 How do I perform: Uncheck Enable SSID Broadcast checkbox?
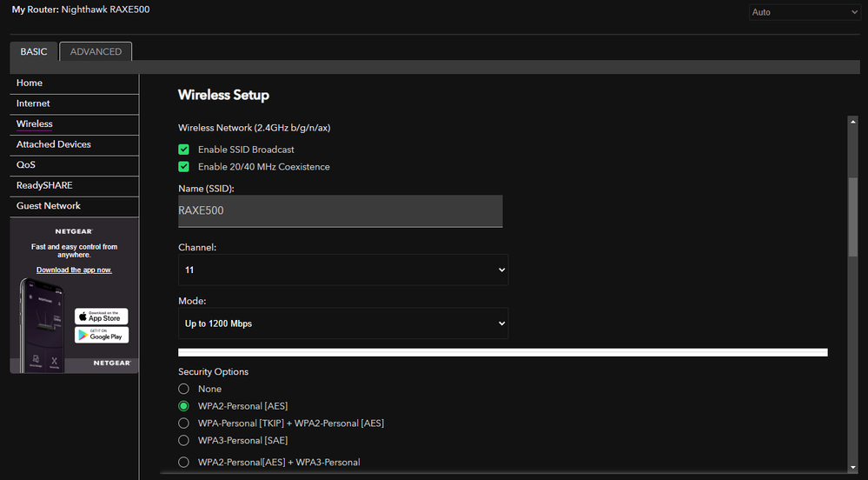tap(183, 150)
